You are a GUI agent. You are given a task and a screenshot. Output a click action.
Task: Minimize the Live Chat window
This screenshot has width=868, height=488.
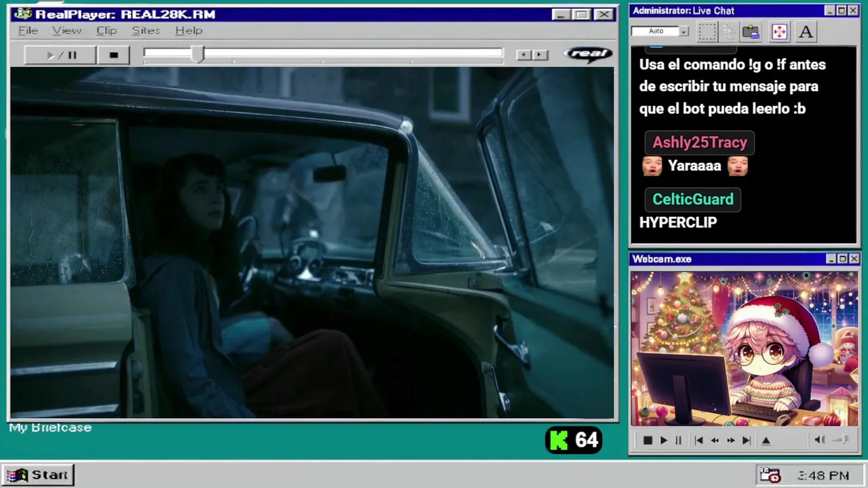[x=830, y=11]
